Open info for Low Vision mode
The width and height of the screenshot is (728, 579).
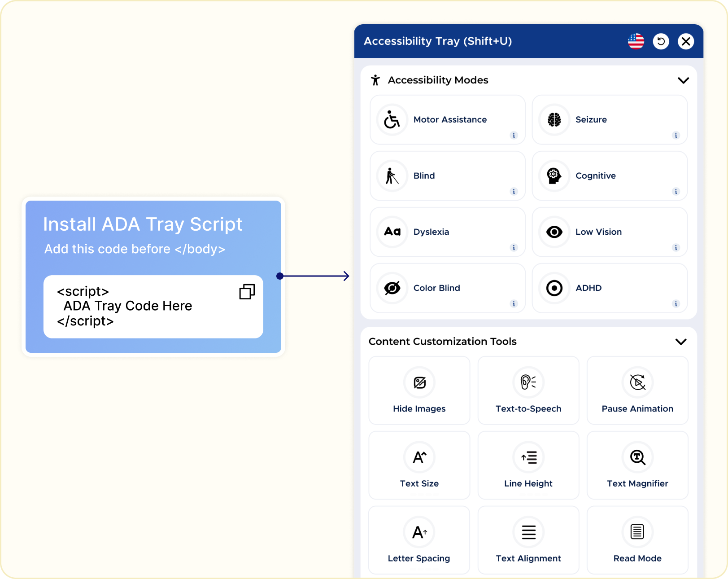click(x=676, y=248)
